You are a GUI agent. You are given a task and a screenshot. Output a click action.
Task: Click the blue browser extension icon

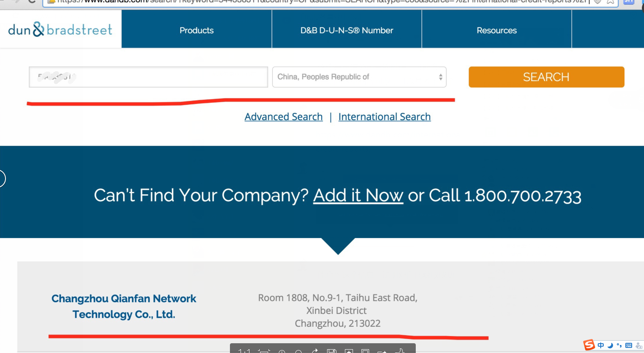(629, 2)
